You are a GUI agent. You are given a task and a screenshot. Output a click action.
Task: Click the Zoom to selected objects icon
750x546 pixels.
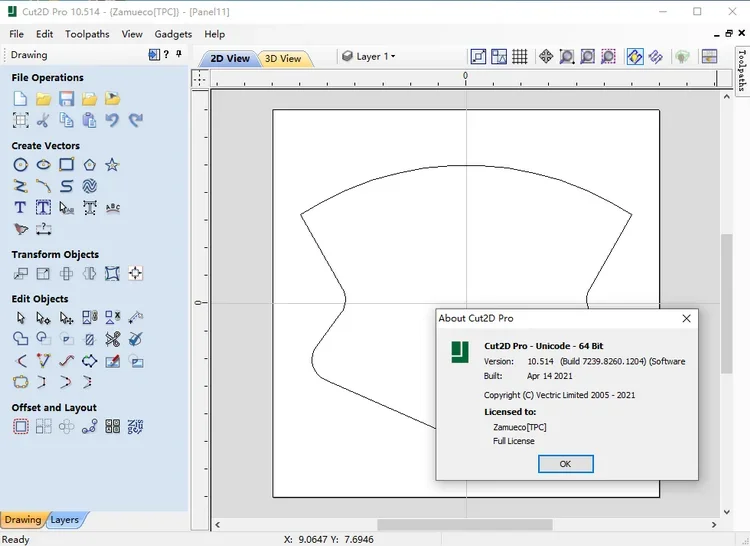tap(608, 56)
